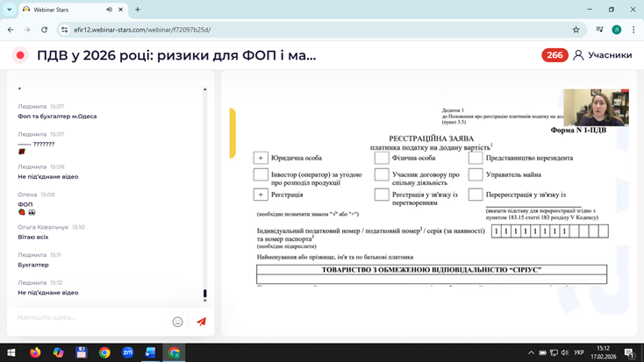
Task: Launch Firefox from the taskbar
Action: point(35,352)
